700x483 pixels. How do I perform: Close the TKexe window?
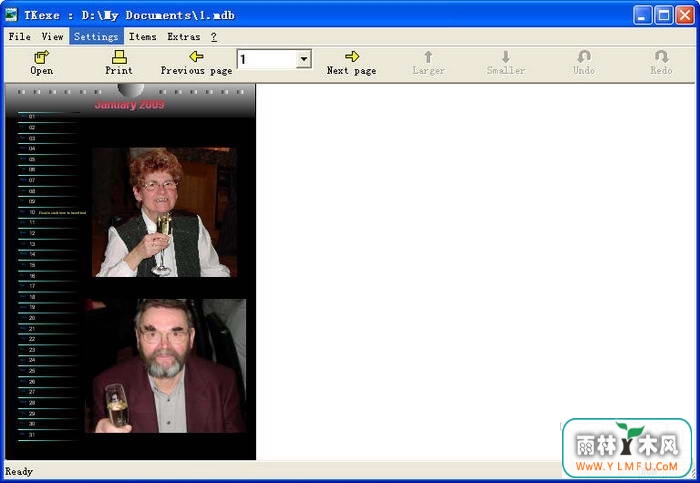(684, 15)
